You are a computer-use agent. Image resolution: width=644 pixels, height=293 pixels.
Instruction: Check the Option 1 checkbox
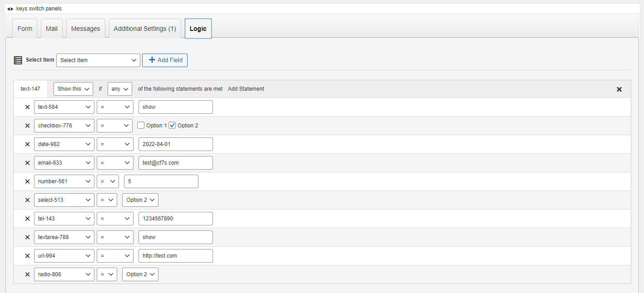point(141,126)
